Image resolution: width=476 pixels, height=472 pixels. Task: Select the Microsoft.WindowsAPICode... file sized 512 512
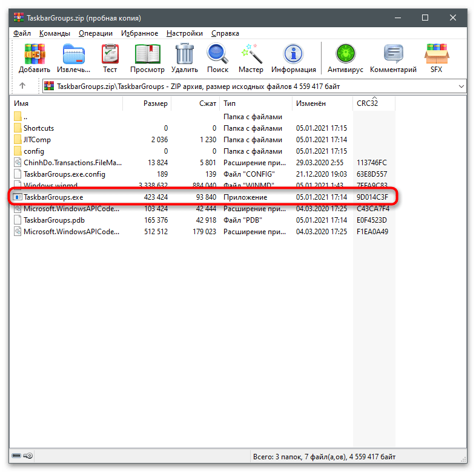[x=71, y=232]
